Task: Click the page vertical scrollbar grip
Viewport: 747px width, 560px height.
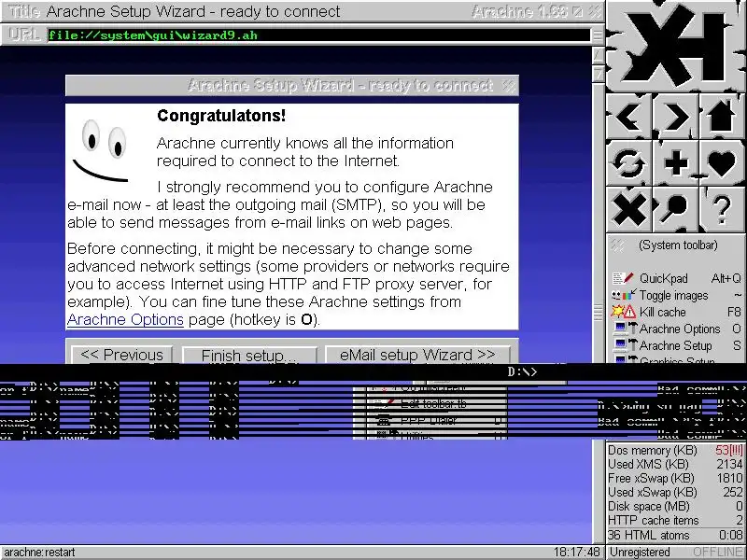Action: (598, 312)
